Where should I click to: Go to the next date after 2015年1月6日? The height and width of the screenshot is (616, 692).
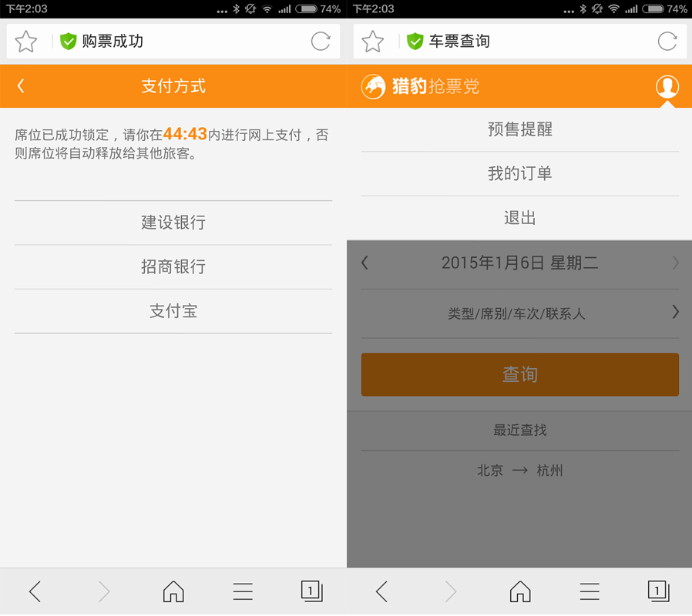[x=675, y=263]
